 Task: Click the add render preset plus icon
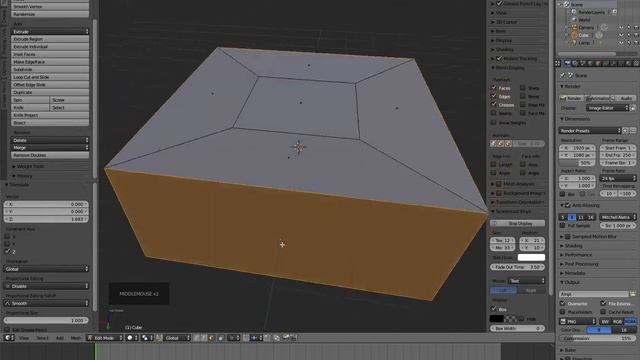click(625, 131)
